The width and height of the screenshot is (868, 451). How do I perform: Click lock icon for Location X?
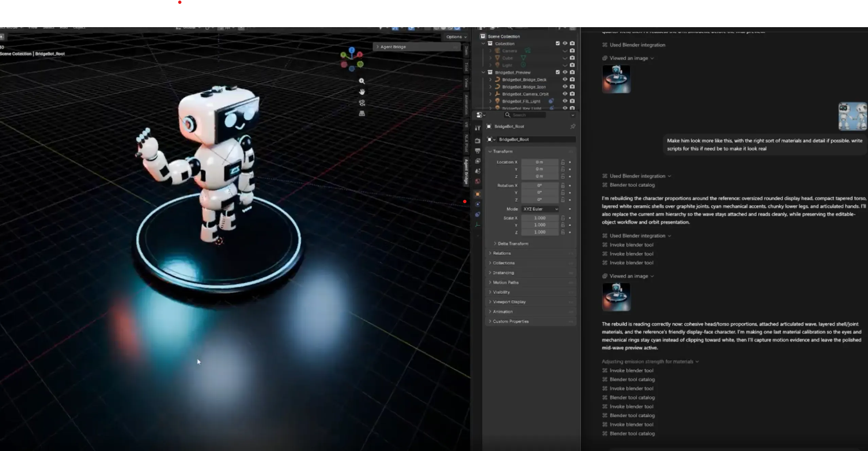[x=563, y=162]
